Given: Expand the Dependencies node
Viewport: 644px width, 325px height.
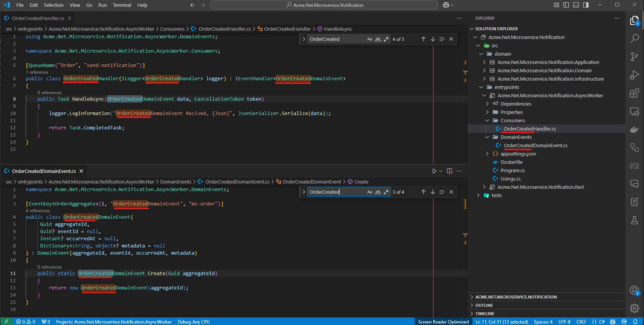Looking at the screenshot, I should click(487, 104).
